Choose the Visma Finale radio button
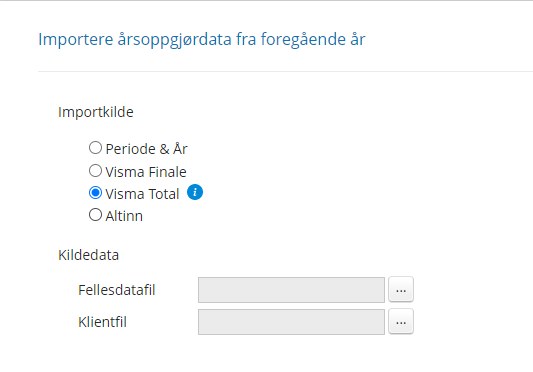 96,171
